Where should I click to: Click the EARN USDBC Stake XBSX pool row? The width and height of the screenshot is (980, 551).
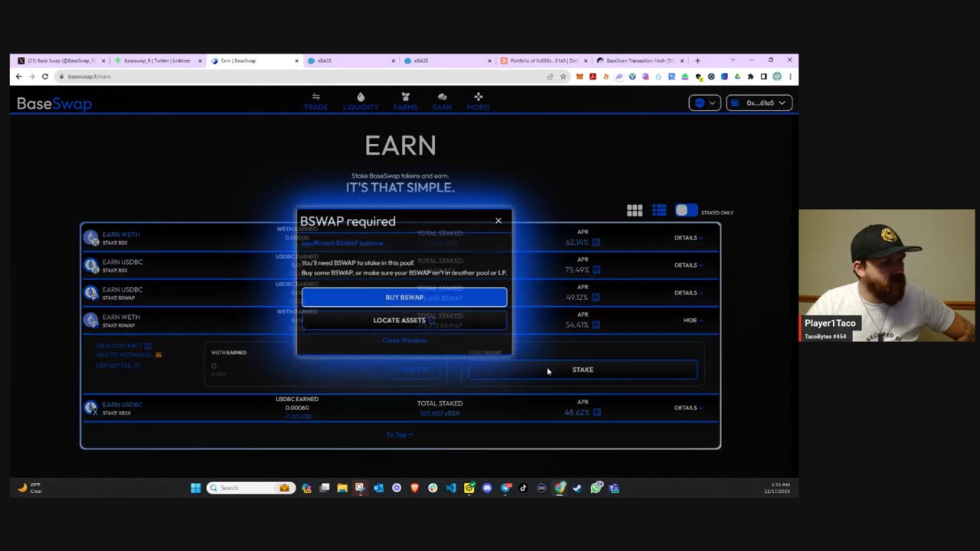400,407
